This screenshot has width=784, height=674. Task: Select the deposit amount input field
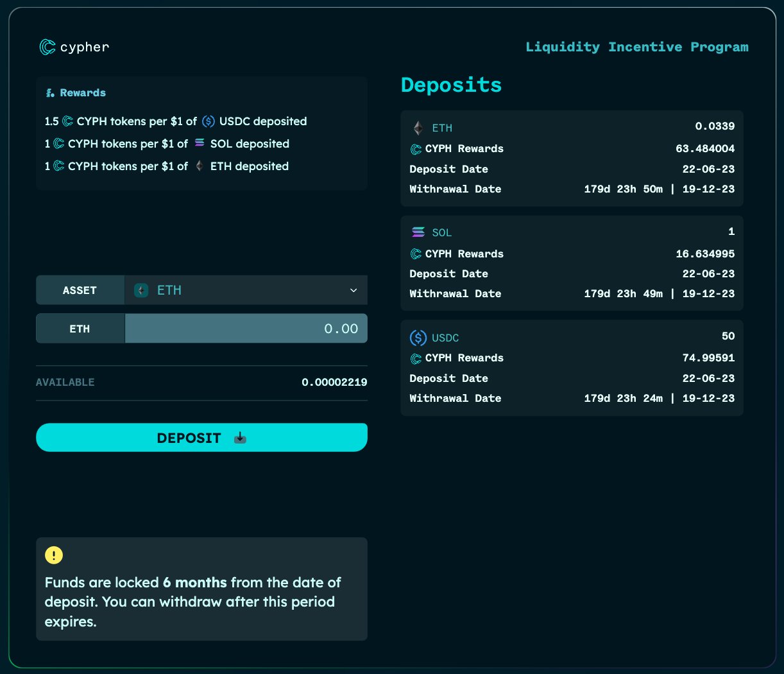click(246, 328)
